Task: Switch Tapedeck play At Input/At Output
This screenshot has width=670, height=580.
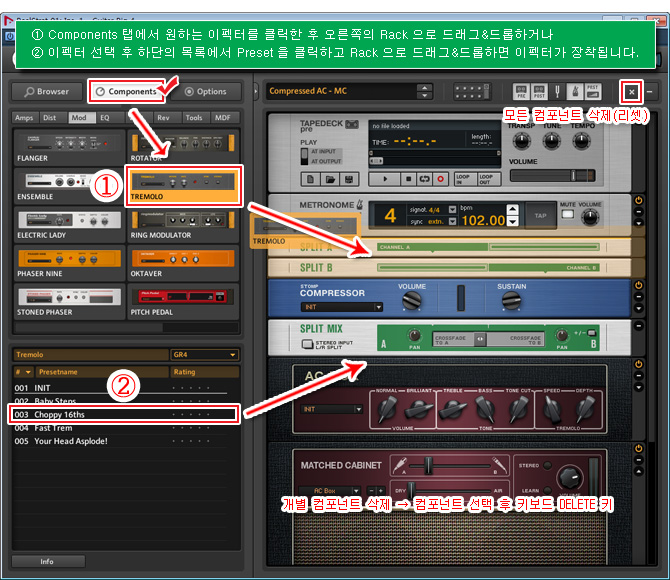Action: [304, 156]
